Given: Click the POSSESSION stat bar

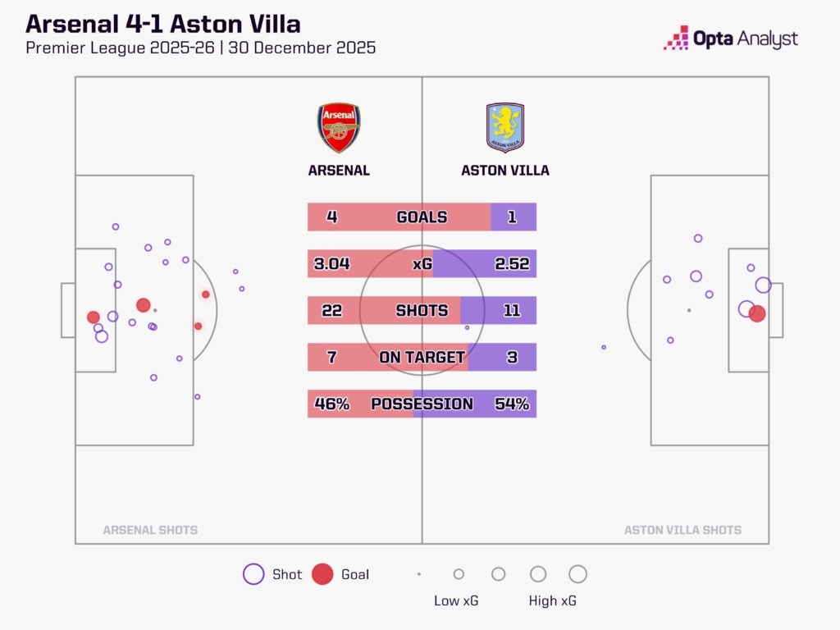Looking at the screenshot, I should 422,404.
